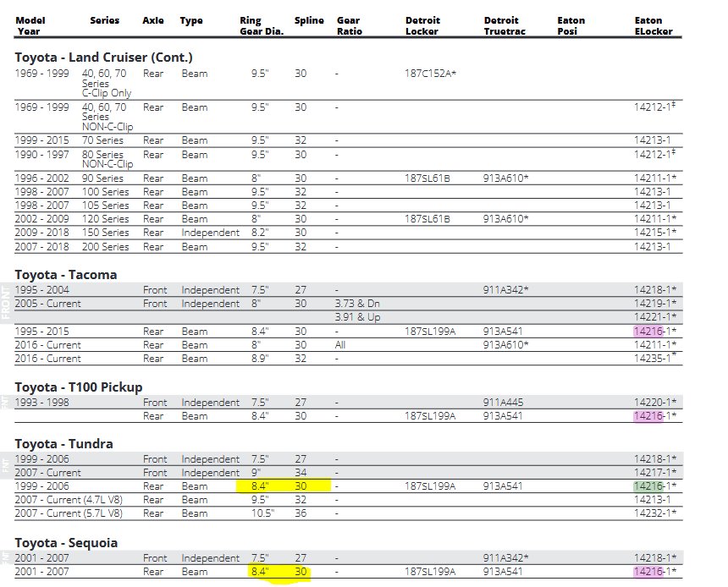This screenshot has height=587, width=728.
Task: Click the 'Toyota - Land Cruiser (Cont.)' heading
Action: tap(103, 58)
